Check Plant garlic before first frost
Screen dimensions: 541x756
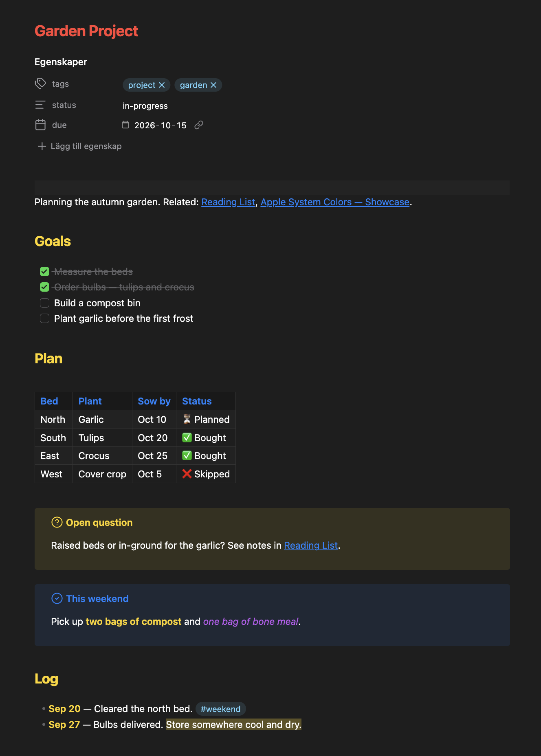click(45, 319)
